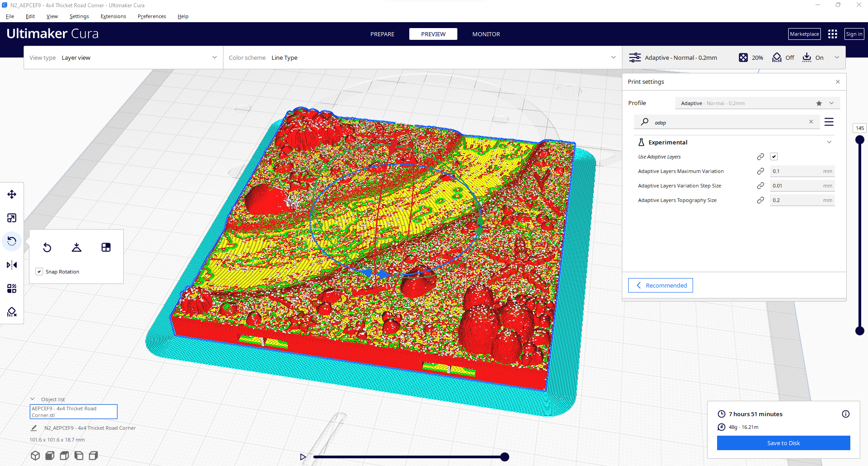The height and width of the screenshot is (466, 868).
Task: Click the print time info icon
Action: [x=846, y=414]
